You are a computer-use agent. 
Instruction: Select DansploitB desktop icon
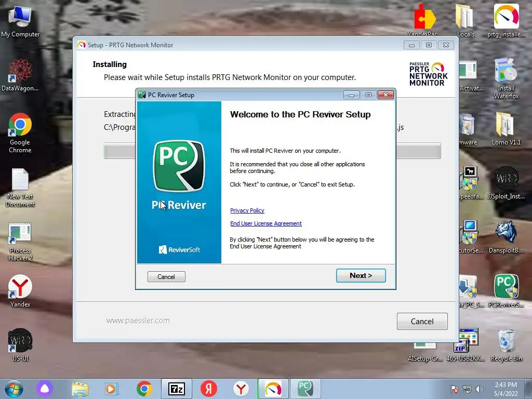coord(506,237)
